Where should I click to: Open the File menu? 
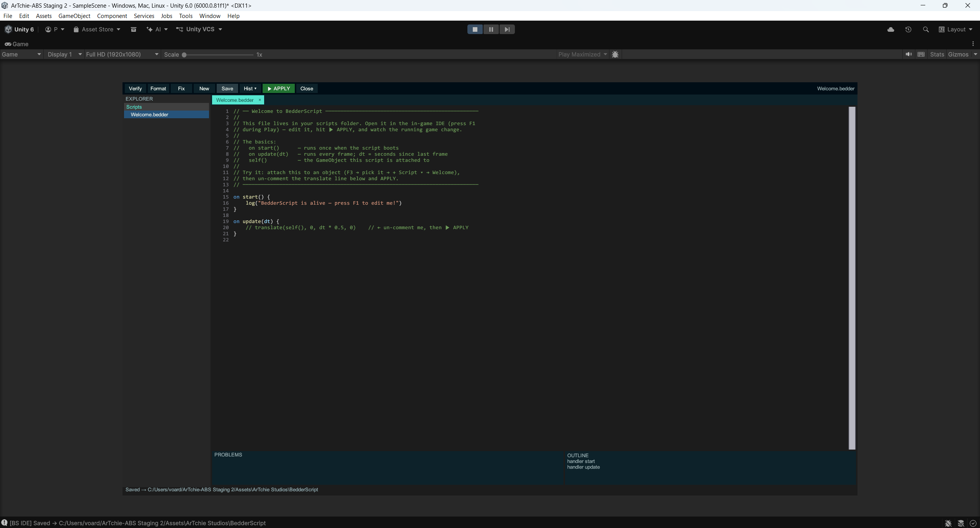(8, 16)
